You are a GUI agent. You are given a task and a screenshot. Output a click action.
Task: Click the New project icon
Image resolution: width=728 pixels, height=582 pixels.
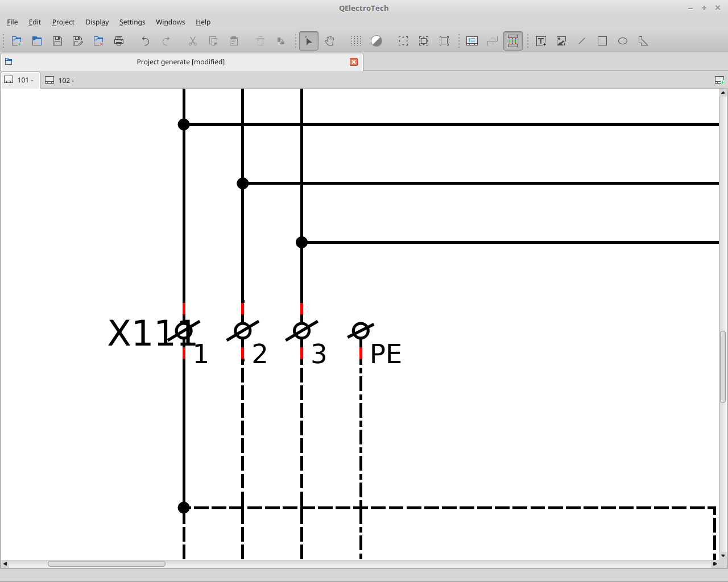click(16, 41)
